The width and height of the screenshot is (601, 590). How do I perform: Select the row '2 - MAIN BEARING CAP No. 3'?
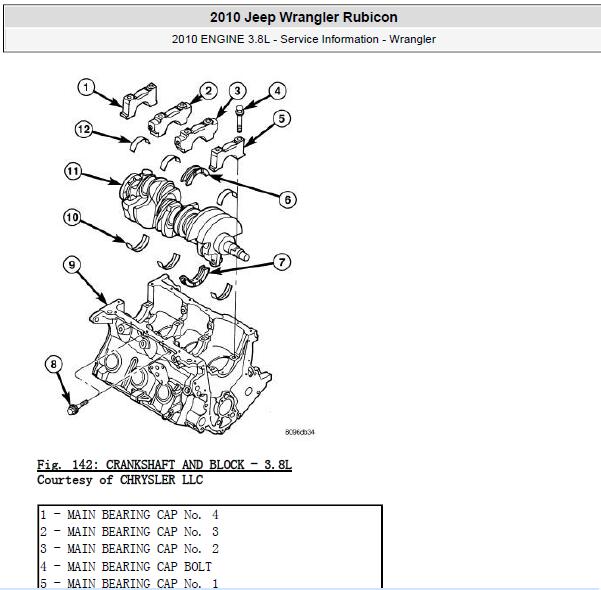[210, 532]
